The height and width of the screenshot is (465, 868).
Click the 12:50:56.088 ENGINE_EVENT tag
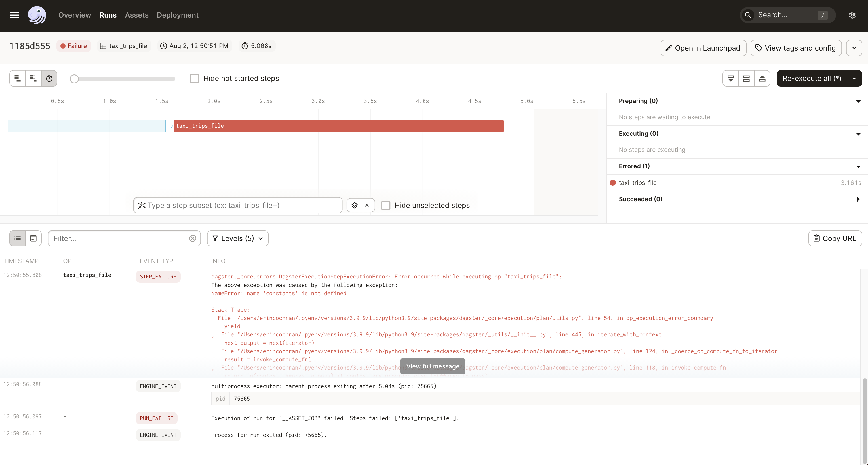click(x=158, y=386)
